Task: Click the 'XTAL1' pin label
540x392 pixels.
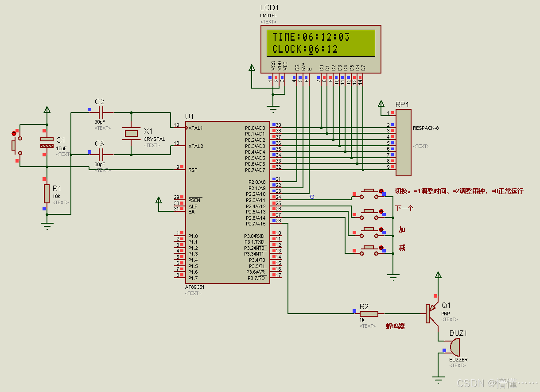Action: pyautogui.click(x=195, y=128)
